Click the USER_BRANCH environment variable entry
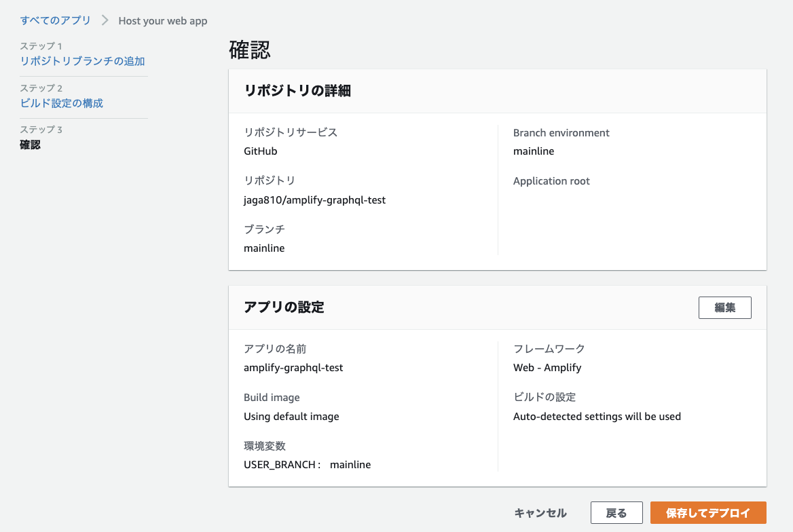Screen dimensions: 793x532 [307, 465]
